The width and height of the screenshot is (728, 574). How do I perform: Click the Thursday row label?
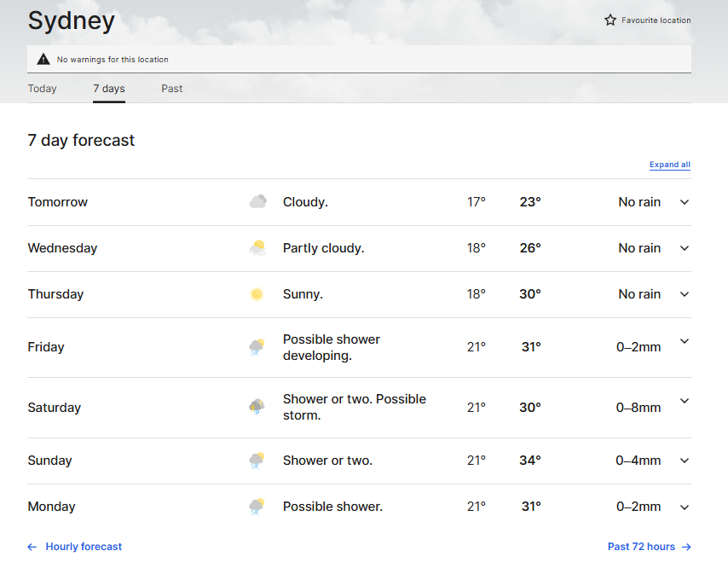pyautogui.click(x=55, y=294)
